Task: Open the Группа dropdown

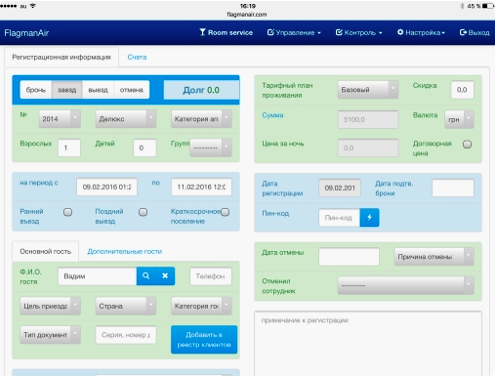Action: [211, 148]
